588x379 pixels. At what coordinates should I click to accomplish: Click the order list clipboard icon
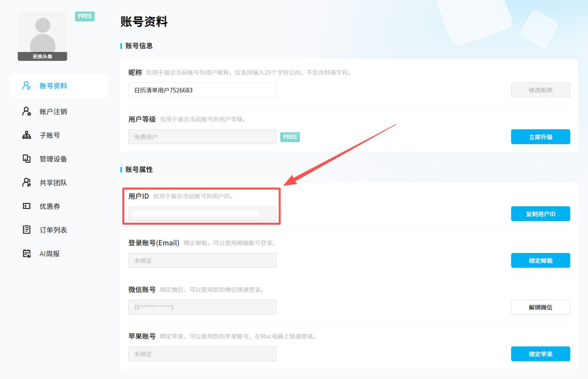tap(26, 230)
